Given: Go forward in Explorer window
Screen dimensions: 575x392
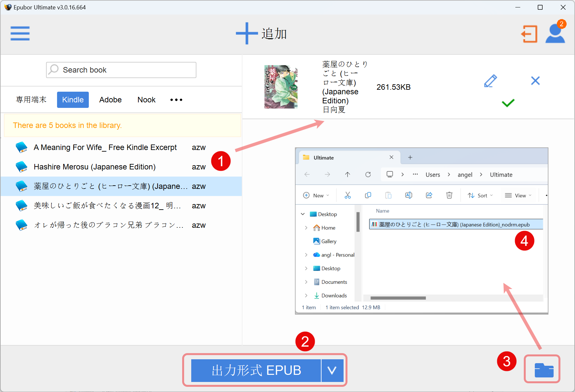Looking at the screenshot, I should pos(327,175).
